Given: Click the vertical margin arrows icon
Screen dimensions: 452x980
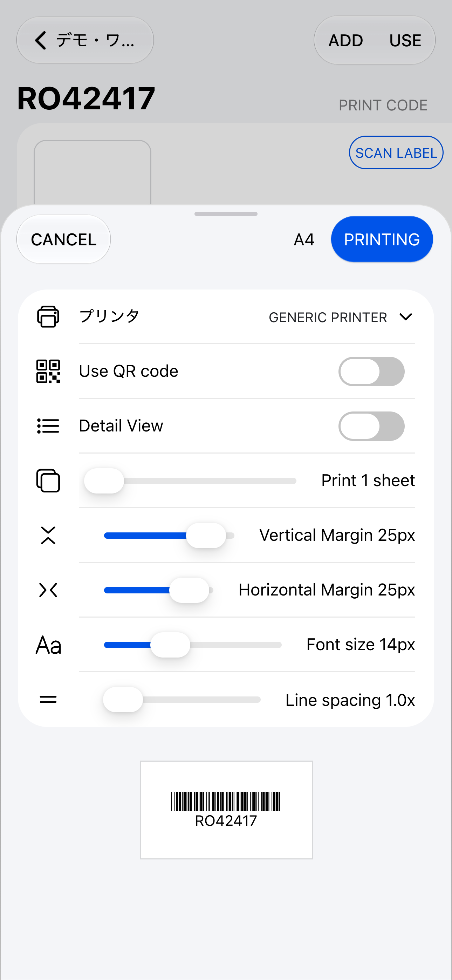Looking at the screenshot, I should click(48, 535).
